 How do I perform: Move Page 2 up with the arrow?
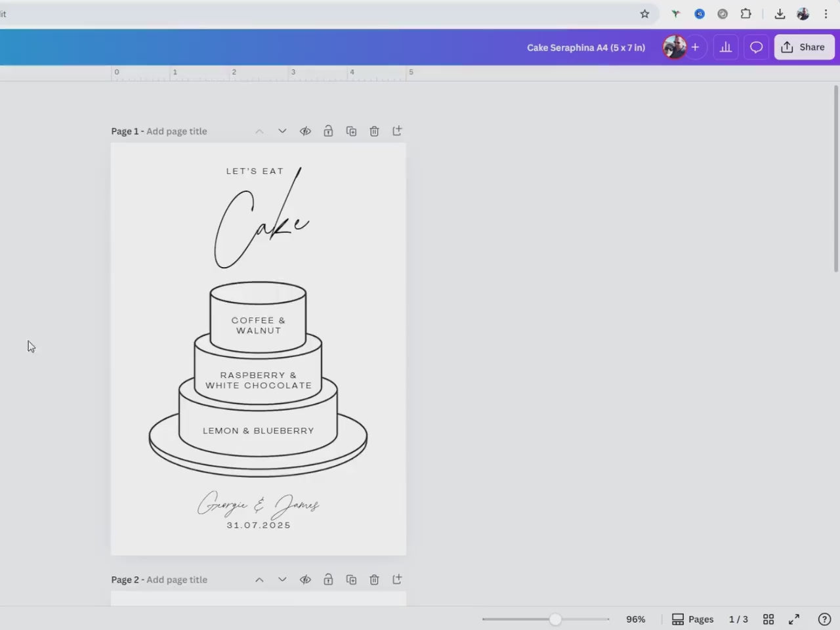259,579
